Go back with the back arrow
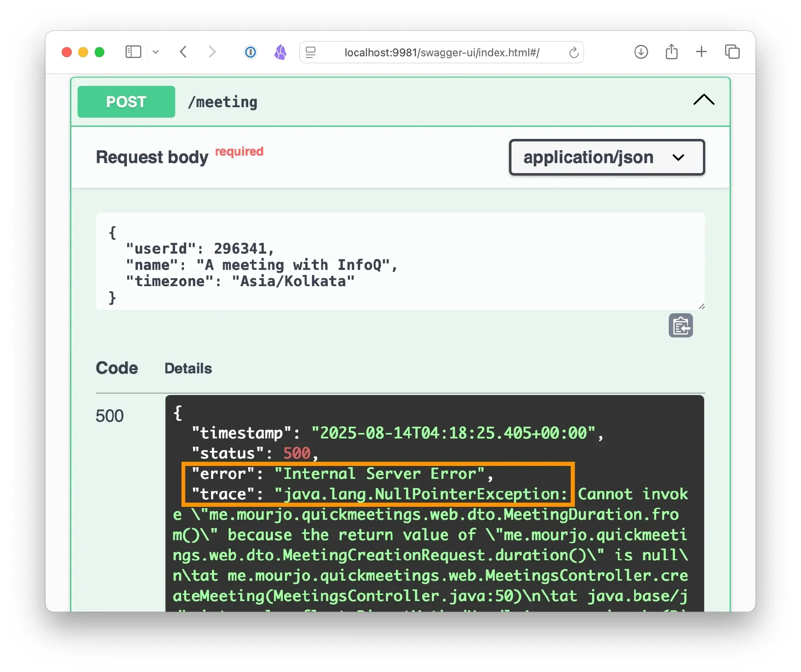Image resolution: width=801 pixels, height=672 pixels. (183, 52)
